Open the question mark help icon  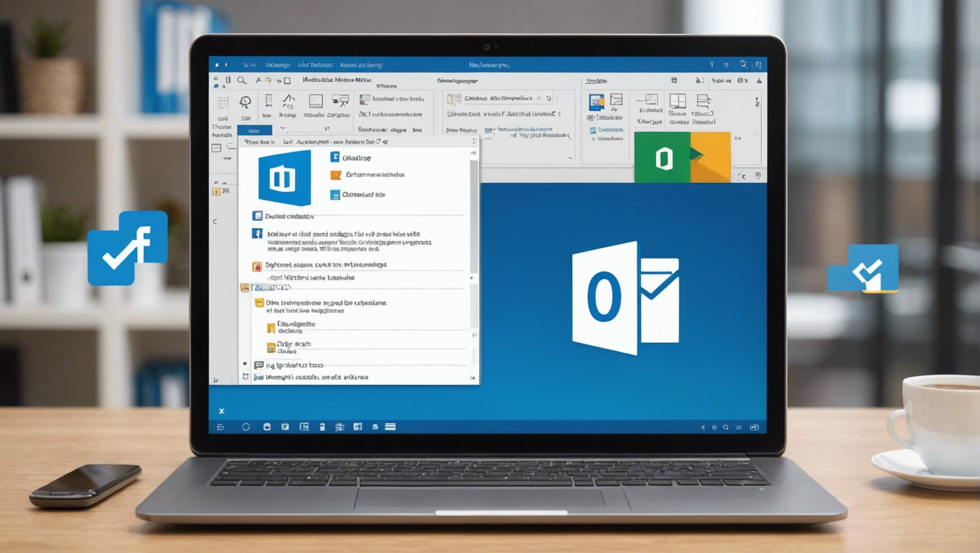pos(711,64)
